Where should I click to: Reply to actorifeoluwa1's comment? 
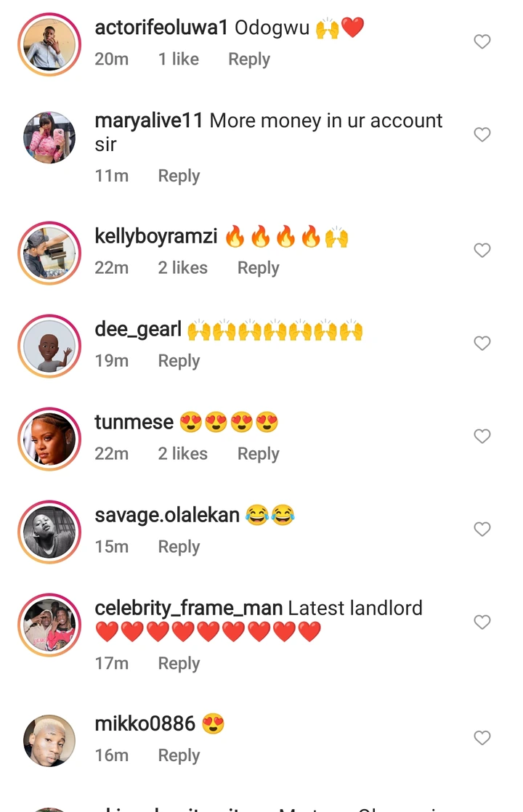249,60
